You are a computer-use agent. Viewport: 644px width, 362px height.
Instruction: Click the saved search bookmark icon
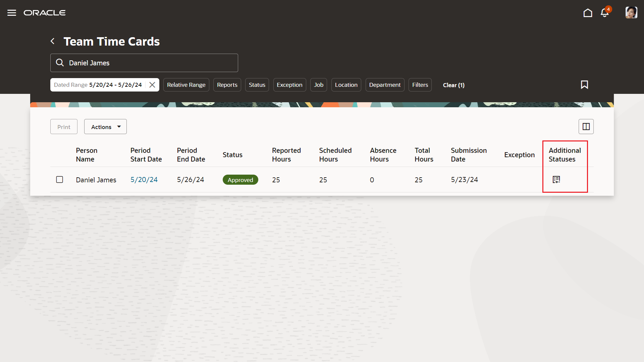click(x=584, y=85)
